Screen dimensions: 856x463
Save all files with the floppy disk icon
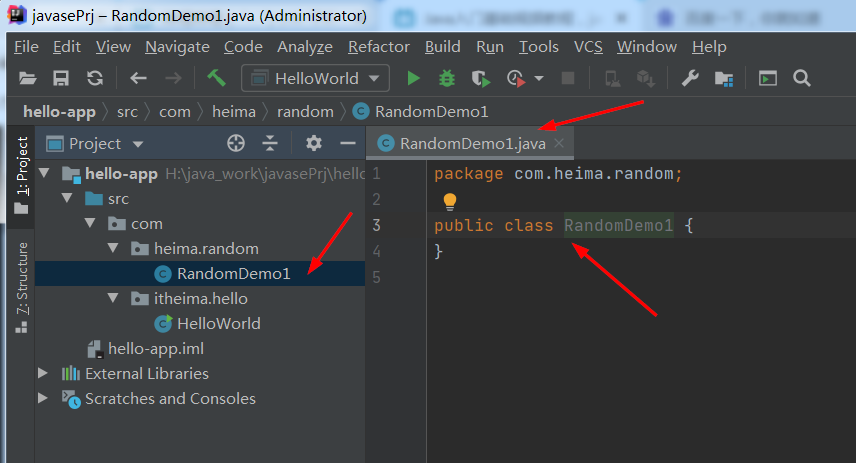[x=61, y=78]
